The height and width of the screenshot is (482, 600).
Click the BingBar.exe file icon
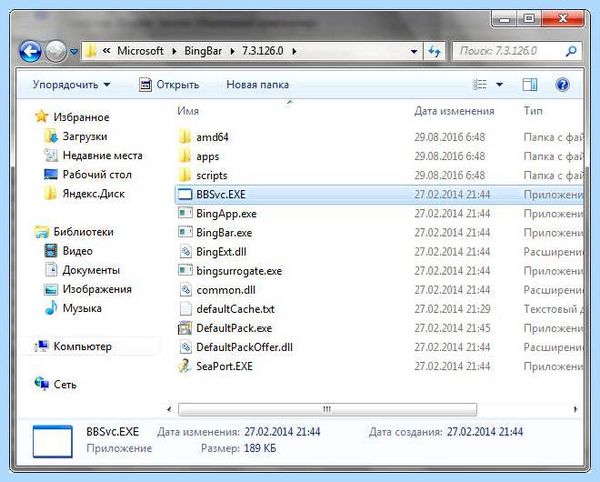185,232
